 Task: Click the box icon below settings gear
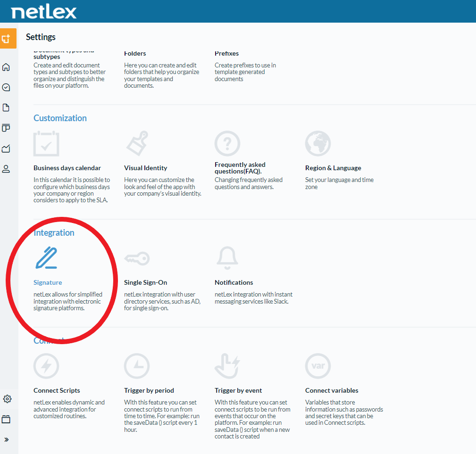click(x=6, y=419)
